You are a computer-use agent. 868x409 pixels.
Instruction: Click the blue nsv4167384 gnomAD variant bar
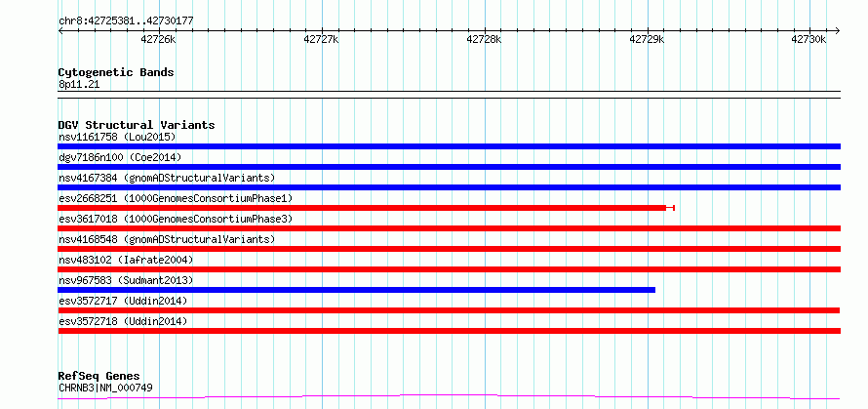[x=449, y=187]
